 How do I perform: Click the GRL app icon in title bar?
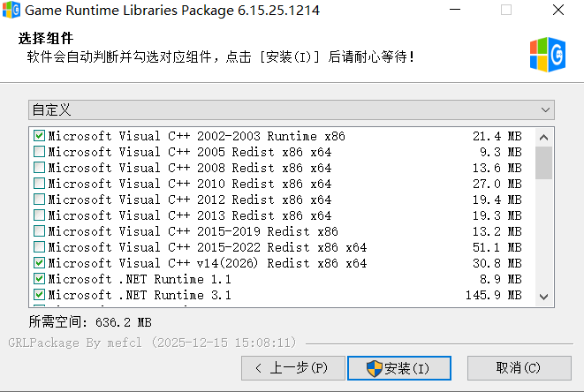tap(11, 10)
